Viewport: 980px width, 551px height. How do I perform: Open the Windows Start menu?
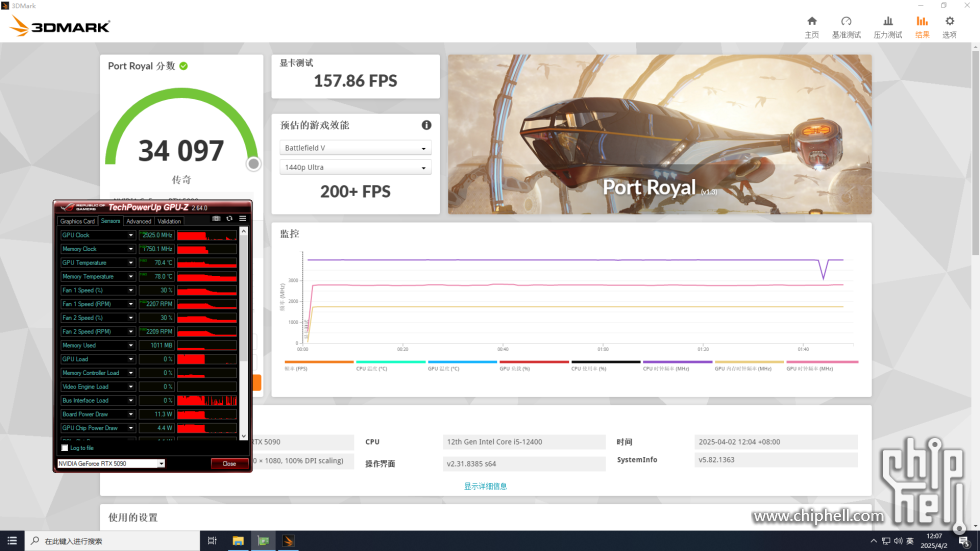[12, 540]
